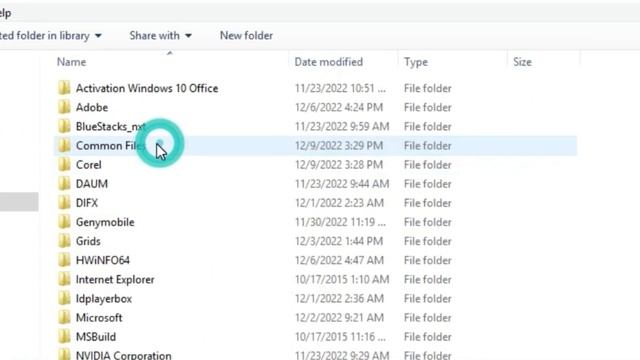Click the date 12/6/2022 4:24 PM
The image size is (640, 360).
339,107
